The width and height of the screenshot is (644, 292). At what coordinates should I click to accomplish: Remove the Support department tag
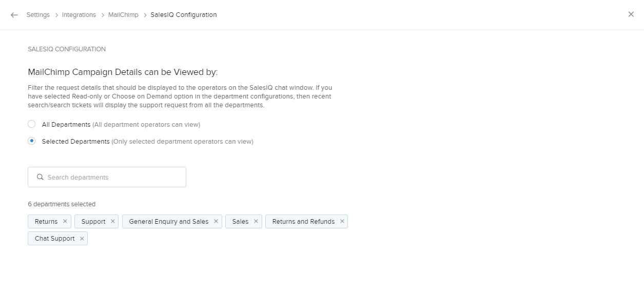(x=113, y=222)
